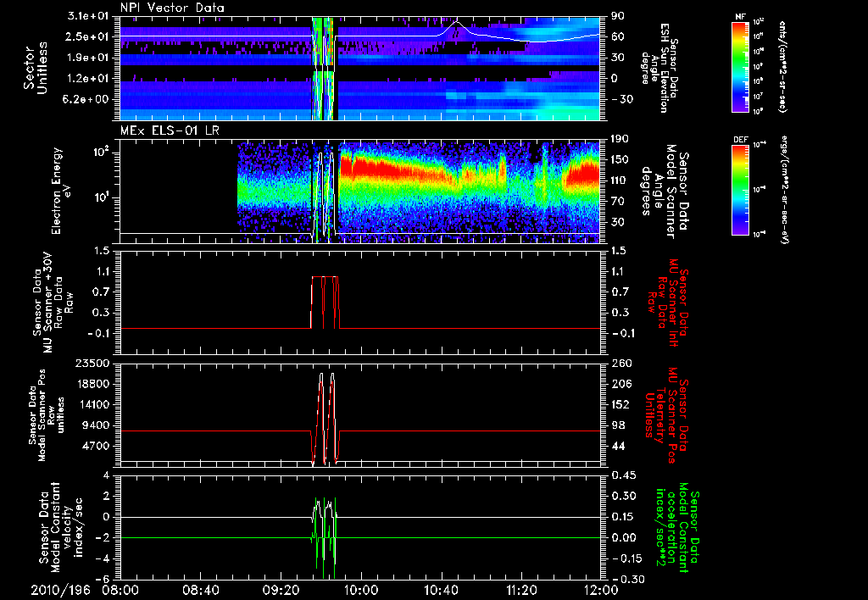This screenshot has height=600, width=868.
Task: Click the 9400 scanner position tick label
Action: [x=97, y=425]
